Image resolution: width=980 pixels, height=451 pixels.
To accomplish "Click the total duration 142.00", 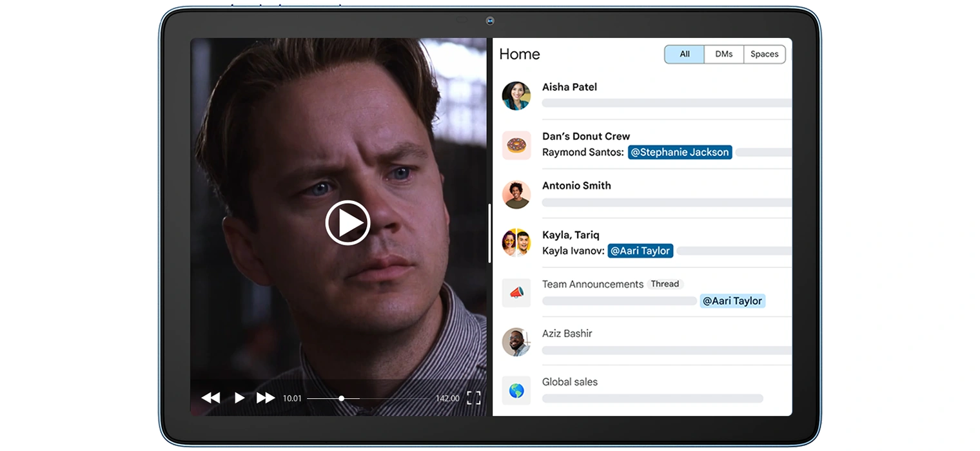I will [447, 398].
